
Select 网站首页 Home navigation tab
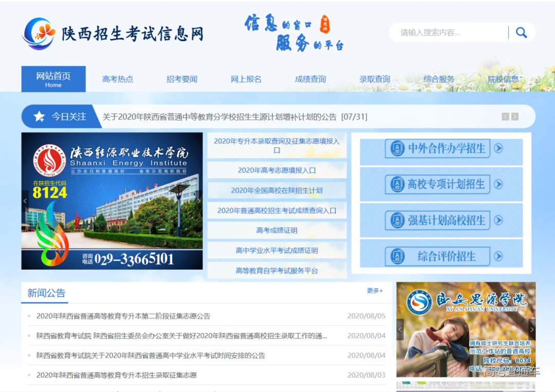(x=53, y=79)
